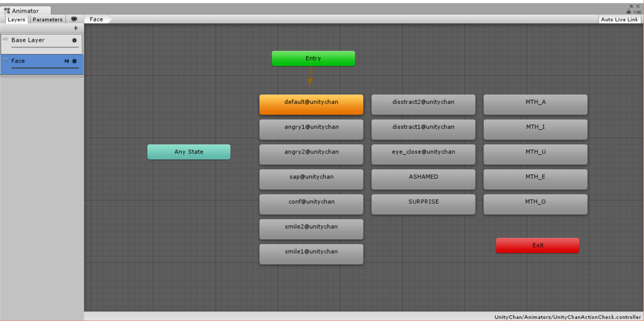Select the Entry to default transition arrow
The height and width of the screenshot is (321, 644).
pyautogui.click(x=310, y=81)
